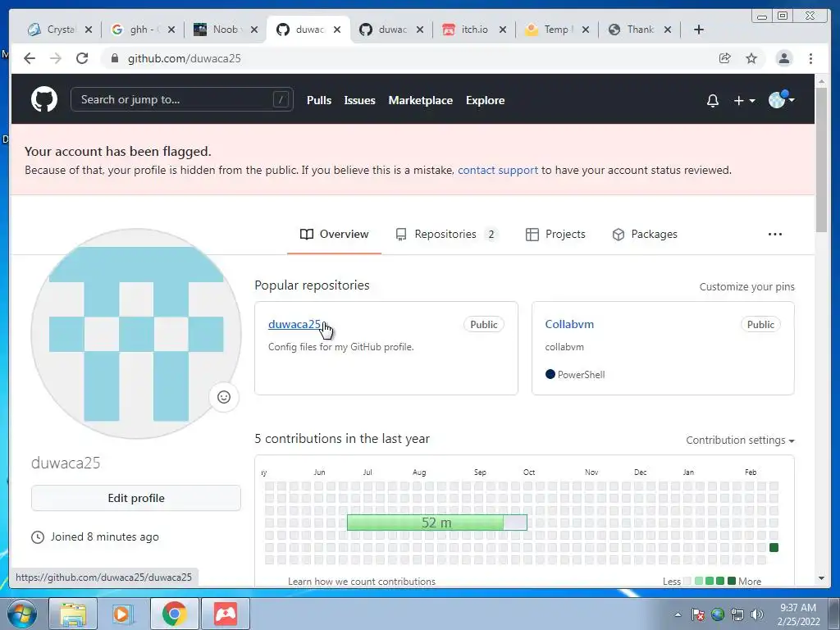Open Issues in the header
This screenshot has width=840, height=630.
(x=359, y=100)
